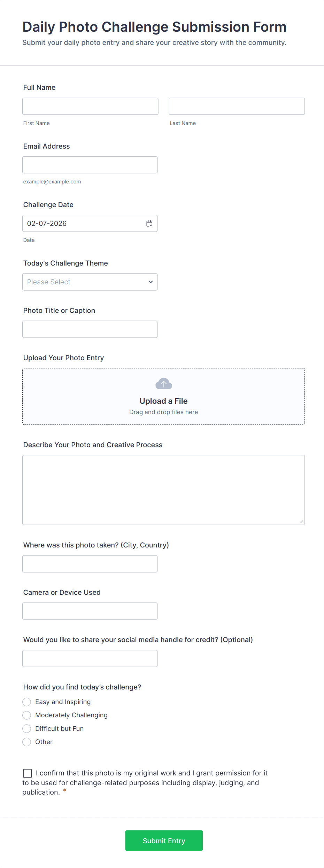Focus the First Name input field
324x868 pixels.
pos(90,106)
